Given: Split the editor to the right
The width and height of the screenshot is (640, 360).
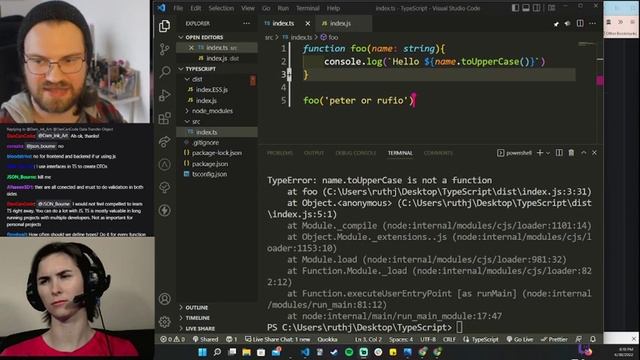Looking at the screenshot, I should click(x=580, y=24).
